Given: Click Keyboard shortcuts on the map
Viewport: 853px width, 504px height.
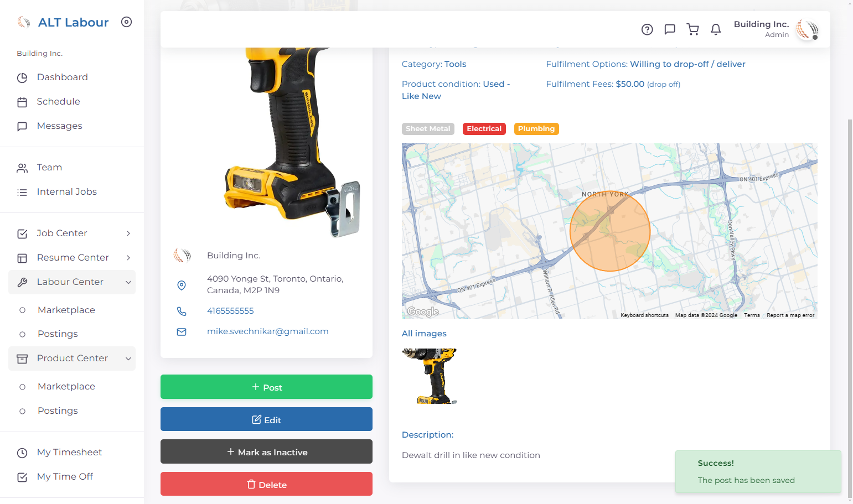Looking at the screenshot, I should (x=644, y=315).
